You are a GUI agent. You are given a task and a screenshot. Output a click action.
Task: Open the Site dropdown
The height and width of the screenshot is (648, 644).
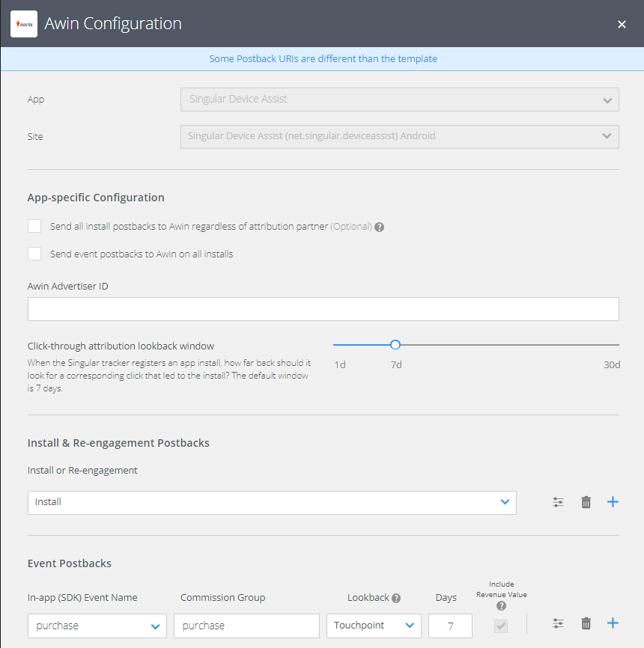pos(400,137)
